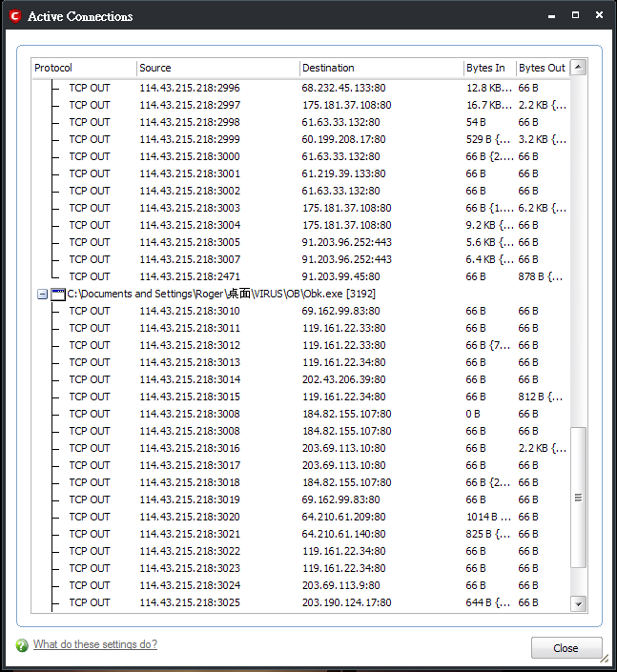Click the '825 B {...' Bytes In cell
The height and width of the screenshot is (672, 617).
(x=488, y=534)
